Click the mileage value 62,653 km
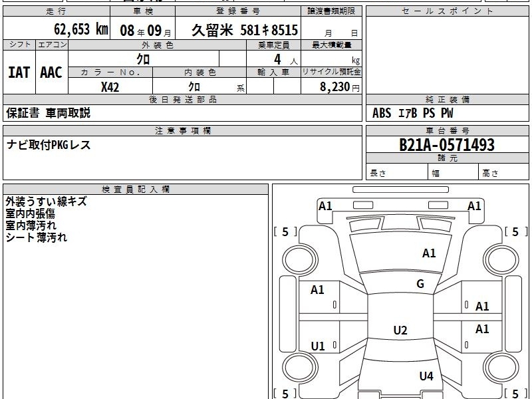 (80, 29)
